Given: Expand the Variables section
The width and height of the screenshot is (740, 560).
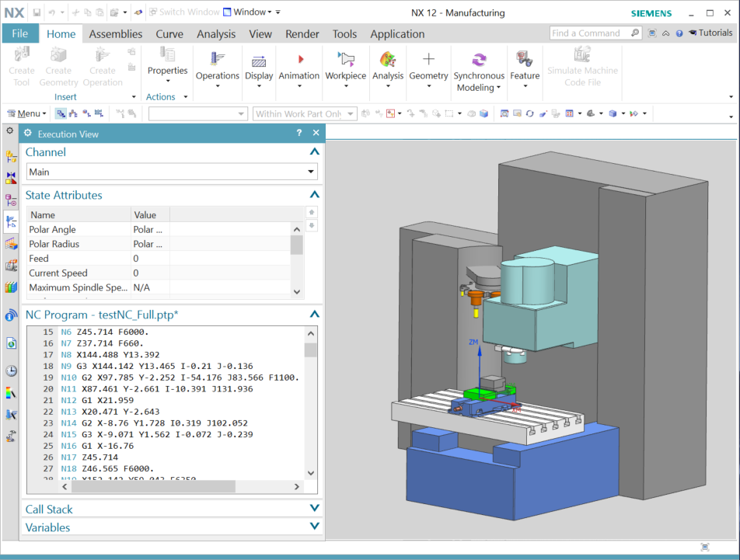Looking at the screenshot, I should 314,526.
